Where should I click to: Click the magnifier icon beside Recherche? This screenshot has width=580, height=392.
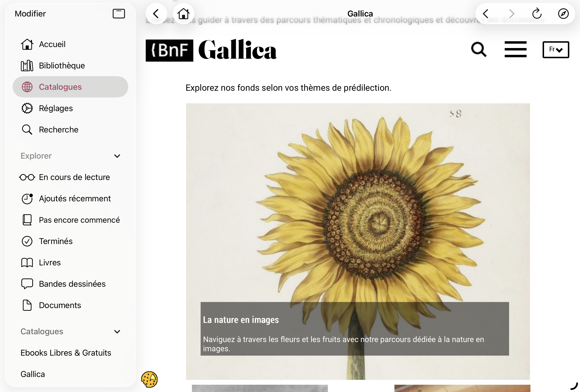pyautogui.click(x=27, y=130)
